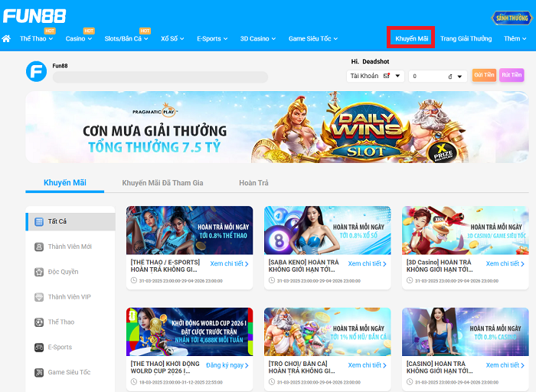Open Khuyến Mãi in top navigation
Screen dimensions: 536x392
(411, 38)
